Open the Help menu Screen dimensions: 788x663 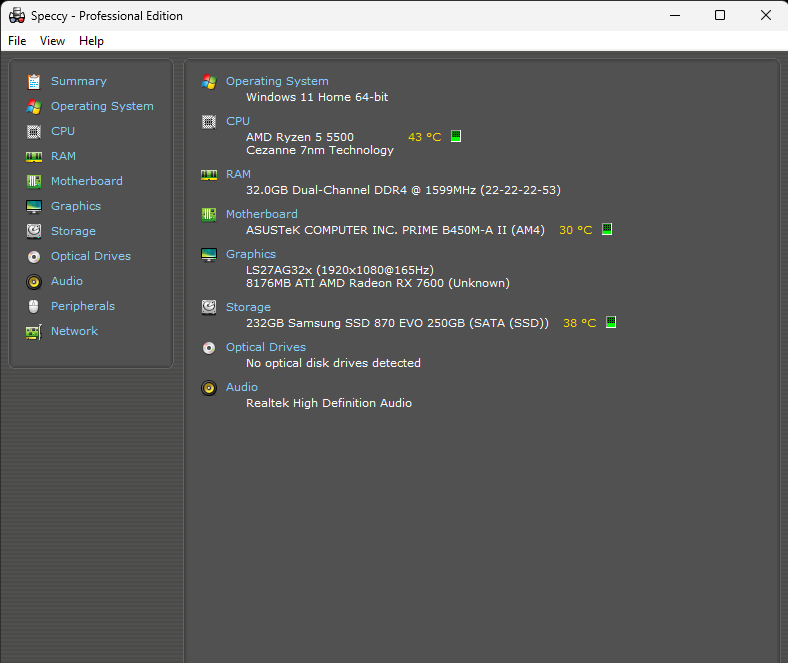tap(91, 41)
